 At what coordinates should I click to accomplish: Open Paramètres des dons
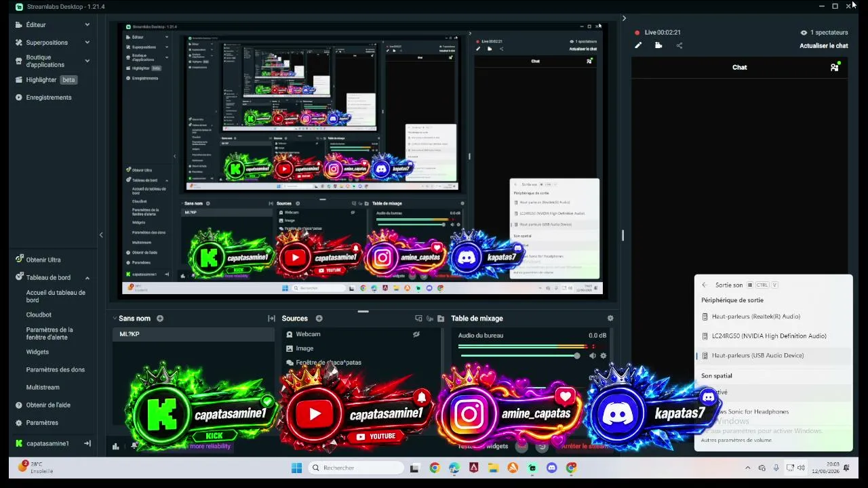click(x=56, y=369)
